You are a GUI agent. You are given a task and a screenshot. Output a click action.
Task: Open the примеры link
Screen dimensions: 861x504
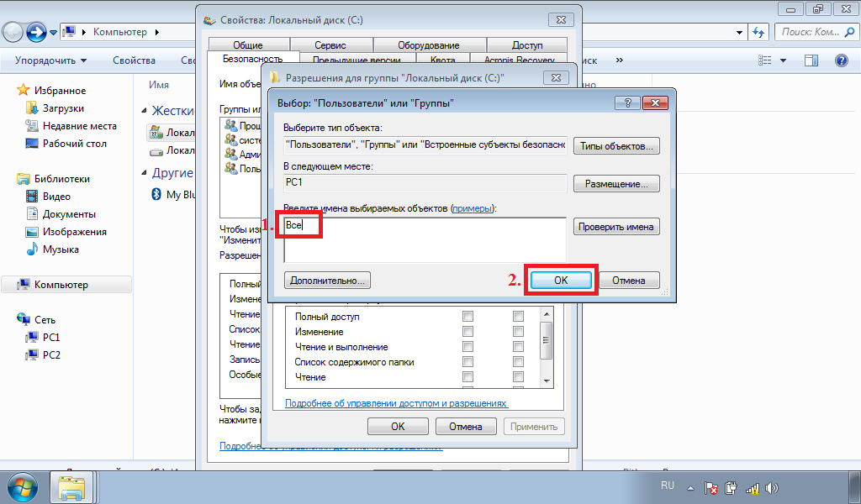coord(472,207)
